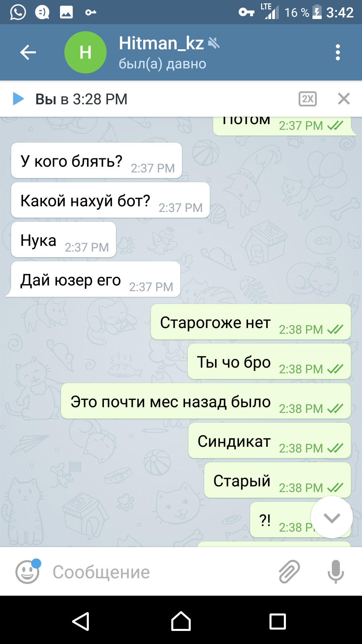The height and width of the screenshot is (644, 362).
Task: Close the audio player bar
Action: tap(344, 99)
